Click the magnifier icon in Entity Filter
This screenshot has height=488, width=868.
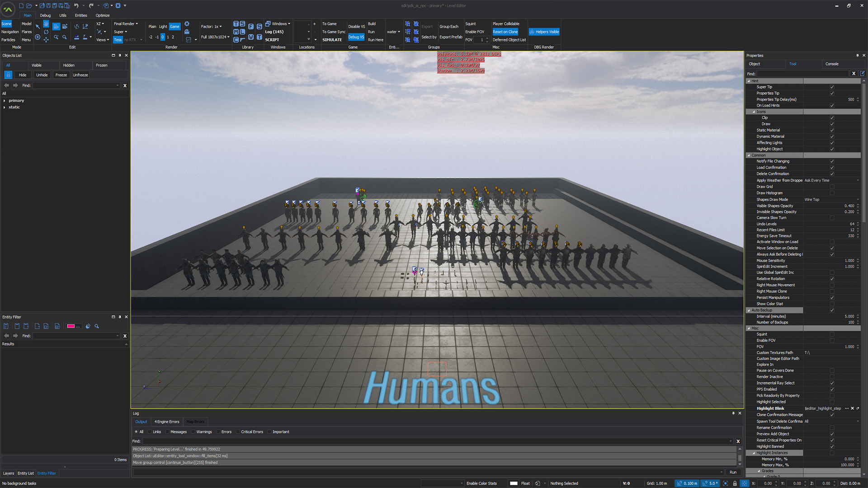coord(97,326)
